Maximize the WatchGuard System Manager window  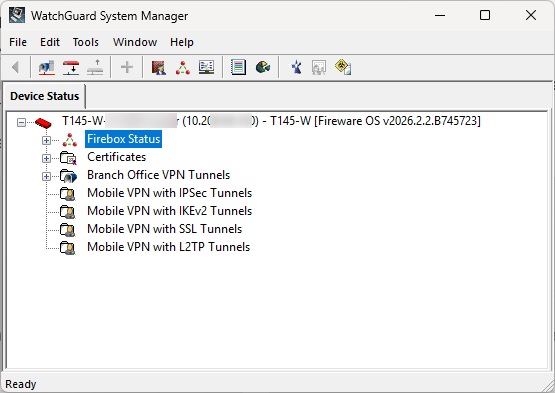pyautogui.click(x=485, y=15)
